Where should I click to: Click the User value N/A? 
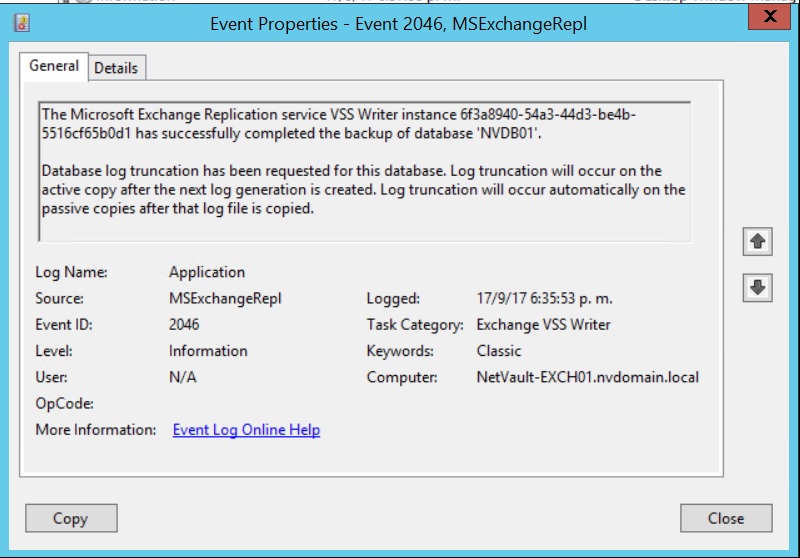[183, 377]
